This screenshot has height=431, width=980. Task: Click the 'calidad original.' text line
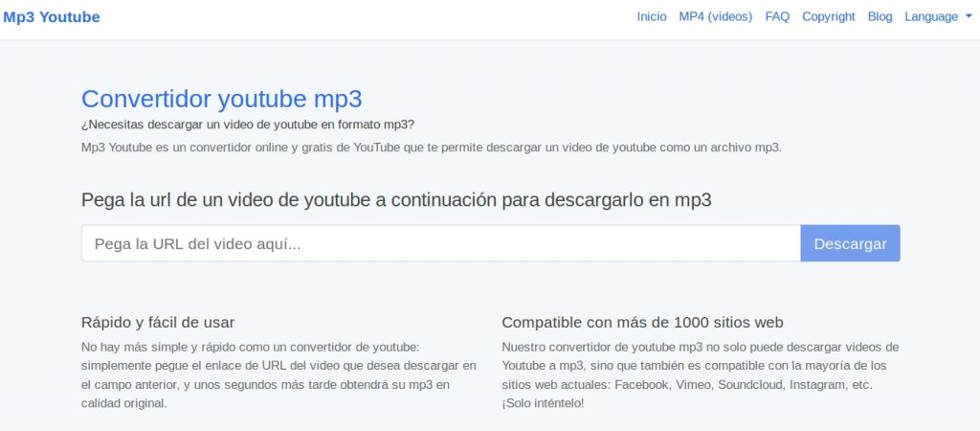pyautogui.click(x=124, y=403)
